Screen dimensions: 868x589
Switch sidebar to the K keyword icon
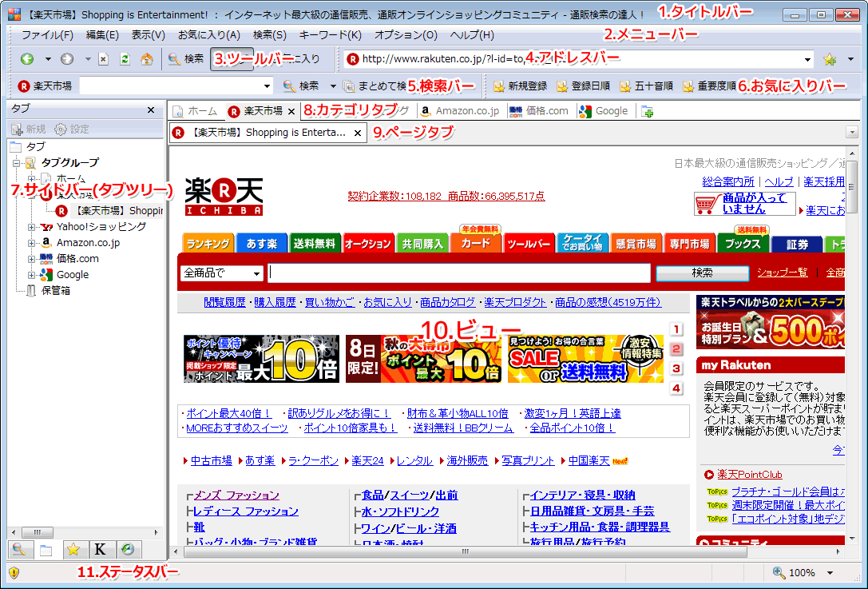tap(100, 549)
